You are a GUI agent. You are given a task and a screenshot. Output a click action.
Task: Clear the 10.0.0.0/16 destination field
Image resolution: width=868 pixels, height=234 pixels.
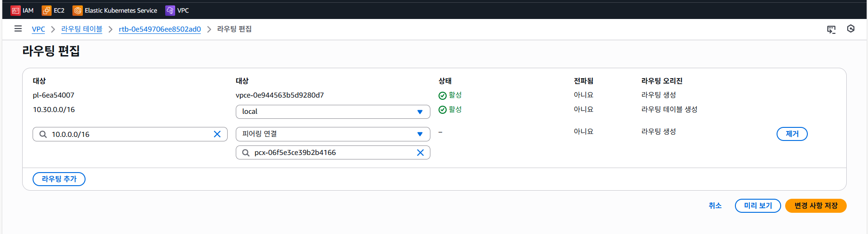217,134
